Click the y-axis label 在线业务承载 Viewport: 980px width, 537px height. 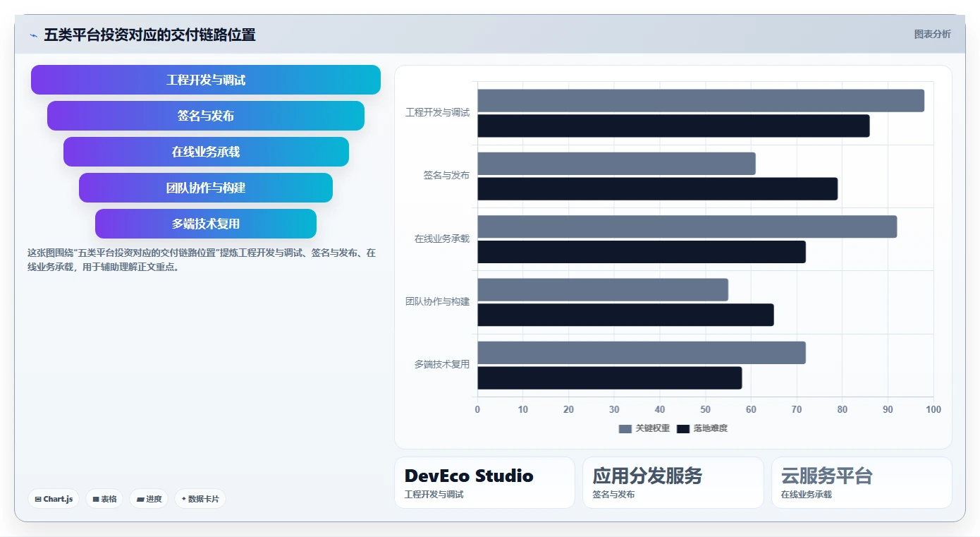click(442, 239)
